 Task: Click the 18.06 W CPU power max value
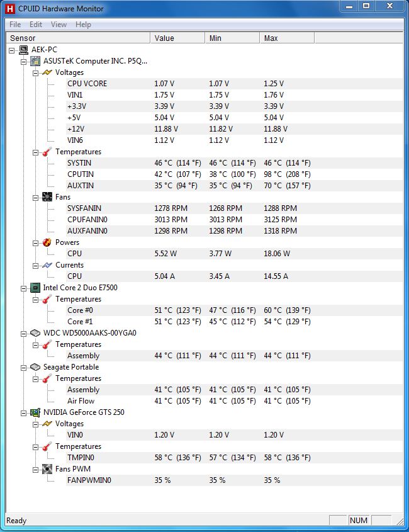pos(277,254)
